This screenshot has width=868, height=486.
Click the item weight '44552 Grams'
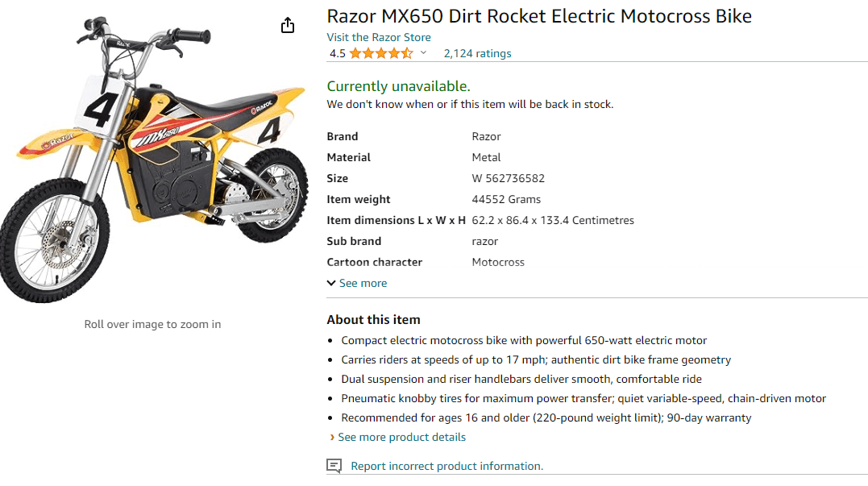506,199
